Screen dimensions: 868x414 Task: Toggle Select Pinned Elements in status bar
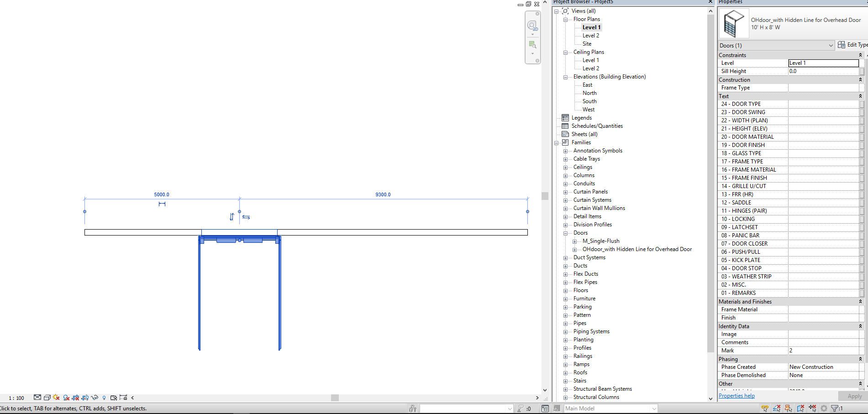789,408
